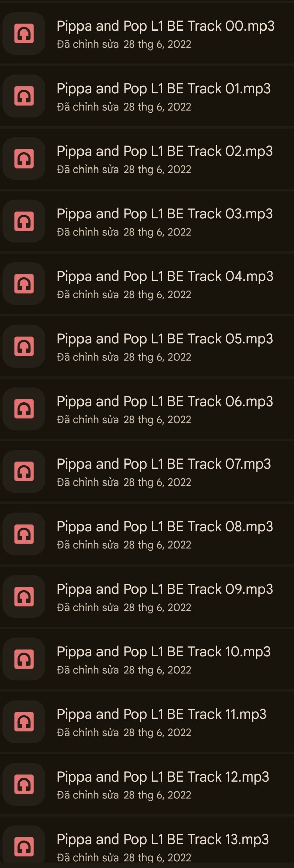Screen dimensions: 294x868
Task: Tap the audio icon for Track 11
Action: 24,722
